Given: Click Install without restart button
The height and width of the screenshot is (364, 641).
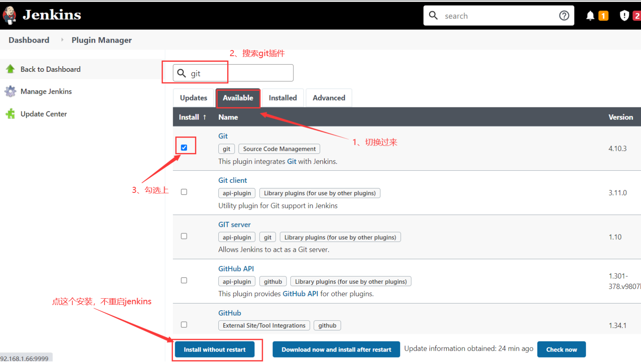Looking at the screenshot, I should (215, 349).
